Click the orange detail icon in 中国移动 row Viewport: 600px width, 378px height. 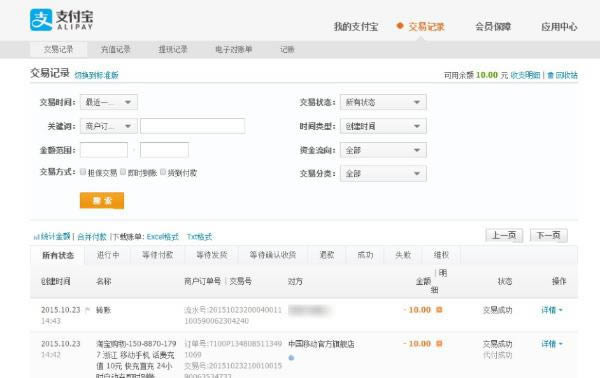(439, 344)
